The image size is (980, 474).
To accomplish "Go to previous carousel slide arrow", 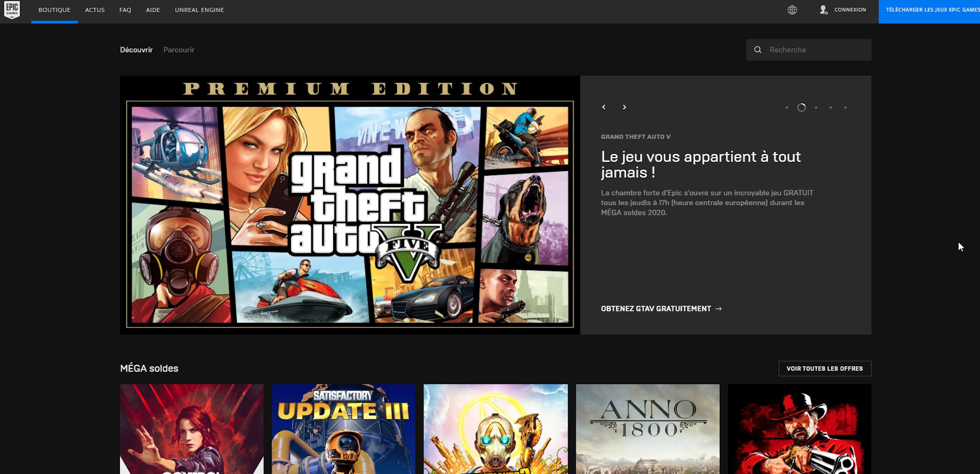I will click(x=604, y=107).
